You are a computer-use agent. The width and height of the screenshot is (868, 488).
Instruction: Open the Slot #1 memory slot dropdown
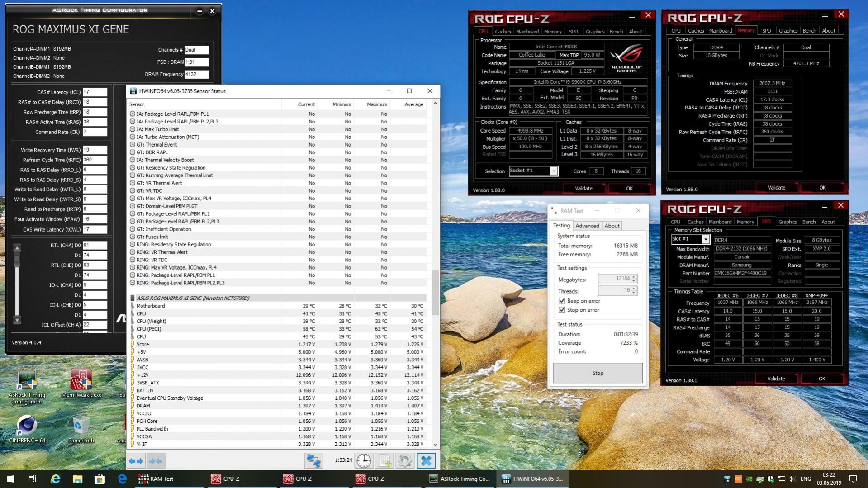click(705, 239)
